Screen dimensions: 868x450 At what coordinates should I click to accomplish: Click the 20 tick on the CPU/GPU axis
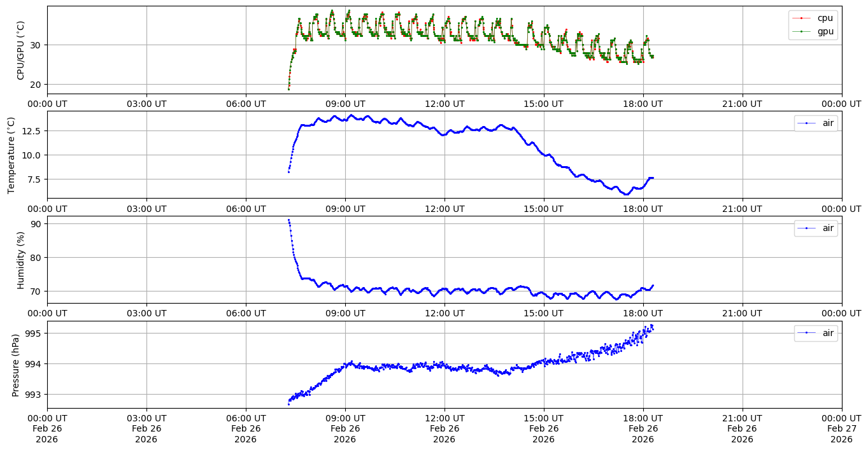point(36,85)
